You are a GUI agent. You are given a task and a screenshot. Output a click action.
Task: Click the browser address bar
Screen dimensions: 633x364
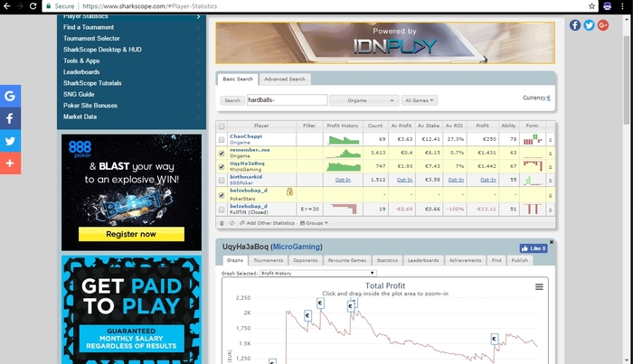[x=319, y=6]
